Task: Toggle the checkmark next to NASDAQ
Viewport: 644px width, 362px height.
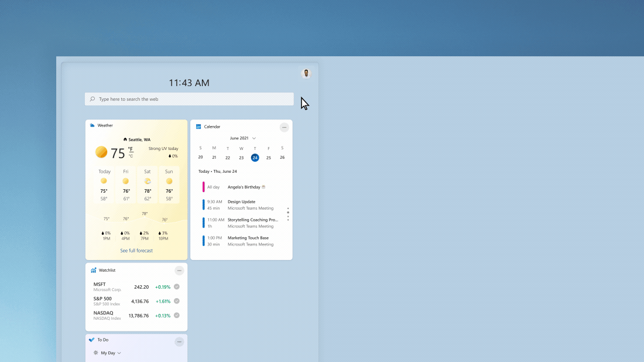Action: (177, 315)
